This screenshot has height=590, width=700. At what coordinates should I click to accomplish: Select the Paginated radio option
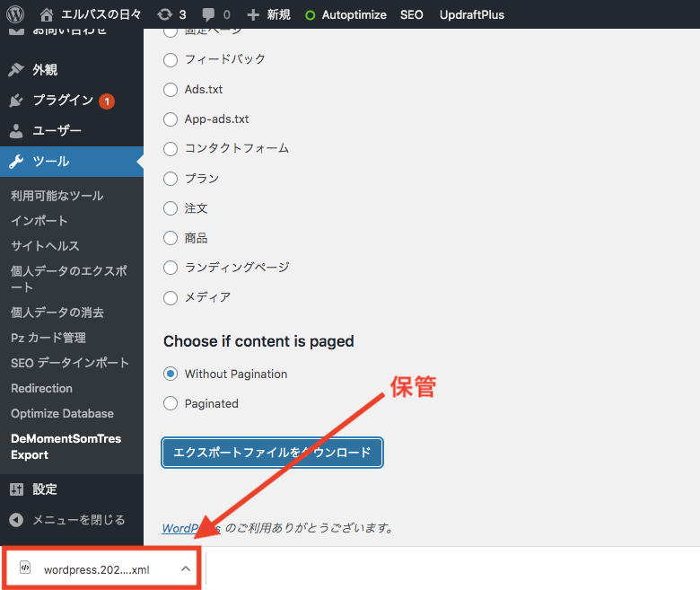click(x=171, y=404)
